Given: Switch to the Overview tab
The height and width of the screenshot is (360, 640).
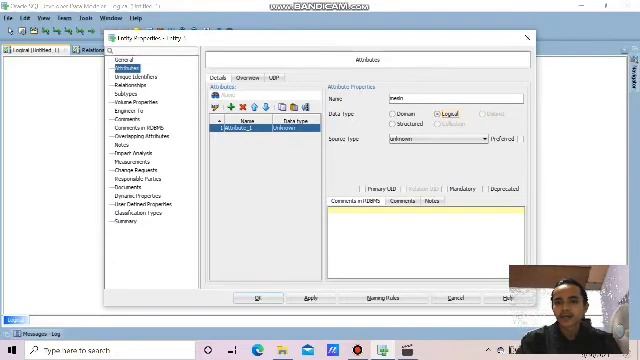Looking at the screenshot, I should tap(247, 78).
